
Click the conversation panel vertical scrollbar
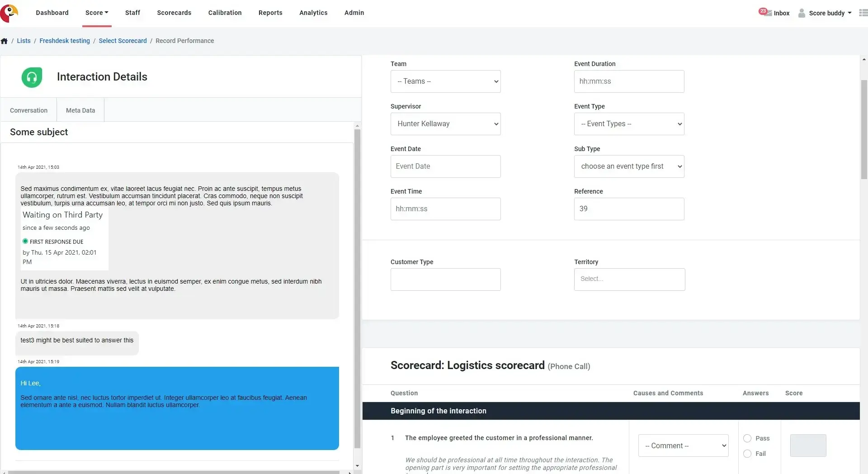pyautogui.click(x=357, y=289)
